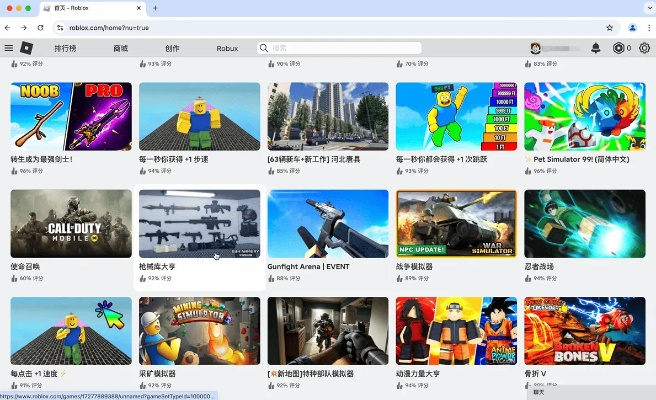Open the Pet Simulator 99 thumbnail

click(x=585, y=116)
